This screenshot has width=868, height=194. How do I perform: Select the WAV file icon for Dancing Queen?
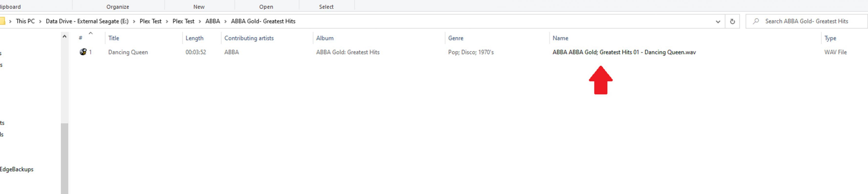click(83, 52)
